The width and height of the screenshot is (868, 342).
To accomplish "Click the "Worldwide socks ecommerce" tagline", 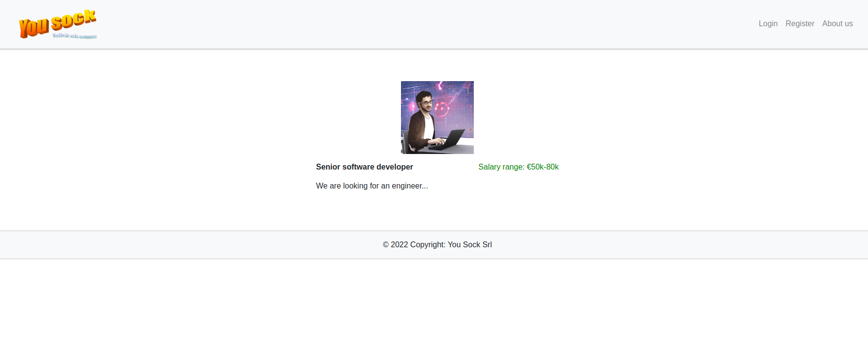I will (x=74, y=36).
